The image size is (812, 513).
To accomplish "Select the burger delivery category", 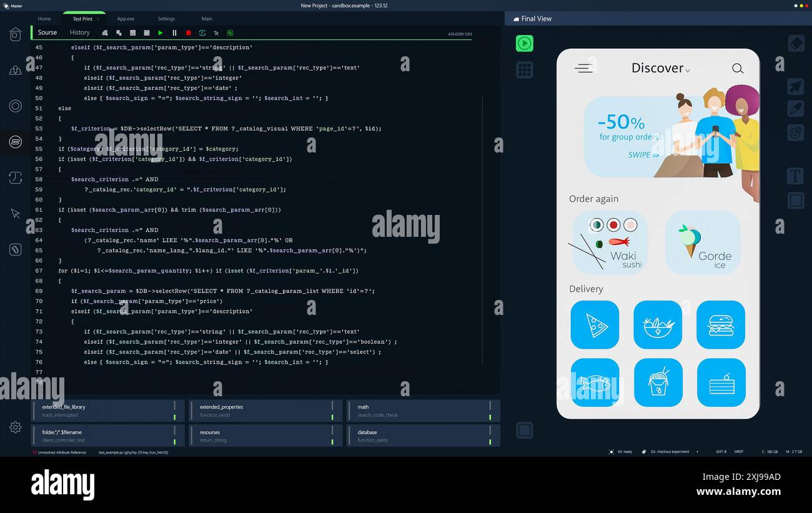I will click(x=721, y=325).
